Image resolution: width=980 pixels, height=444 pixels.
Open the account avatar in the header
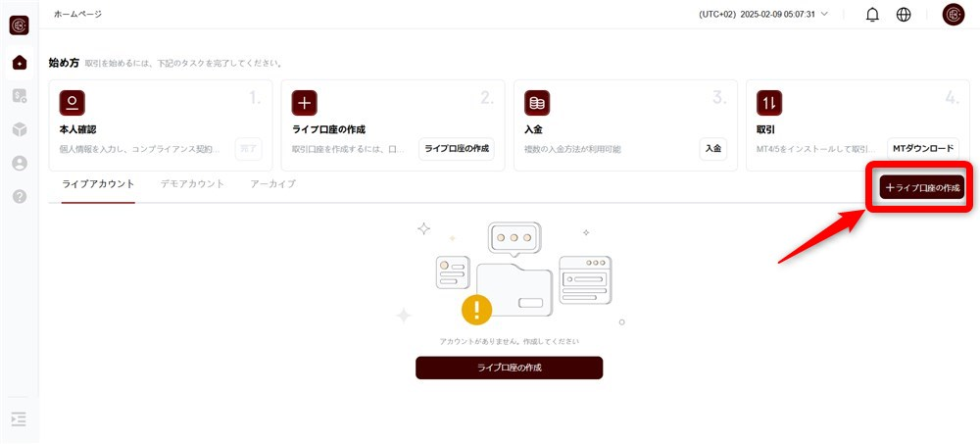pos(954,15)
